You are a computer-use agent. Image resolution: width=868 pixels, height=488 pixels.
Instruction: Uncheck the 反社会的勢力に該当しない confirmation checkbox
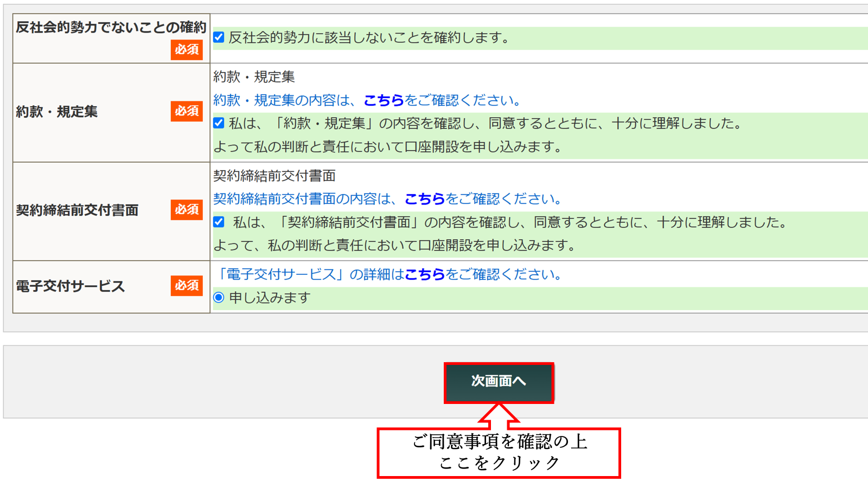pyautogui.click(x=219, y=37)
